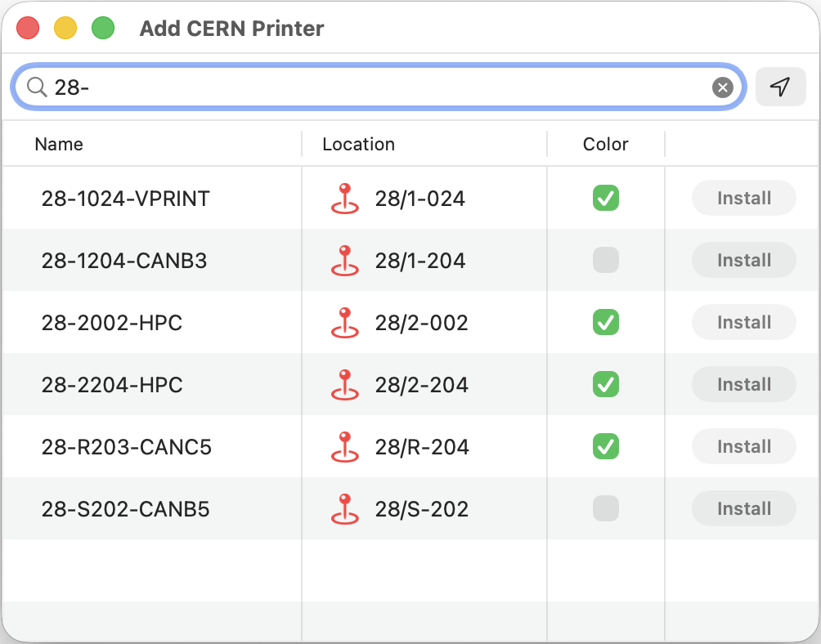Select the map pin beside 28/2-204
Screen dimensions: 821x644
tap(344, 385)
